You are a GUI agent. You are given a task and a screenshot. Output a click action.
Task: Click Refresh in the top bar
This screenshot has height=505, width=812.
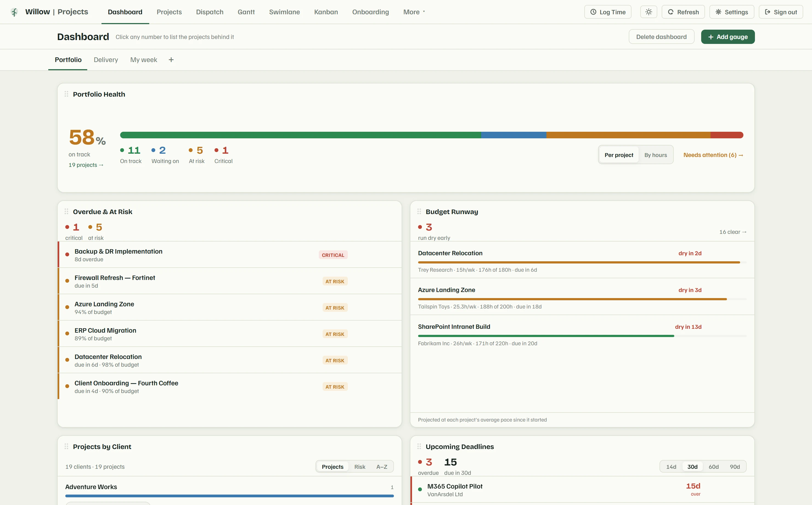pyautogui.click(x=683, y=12)
